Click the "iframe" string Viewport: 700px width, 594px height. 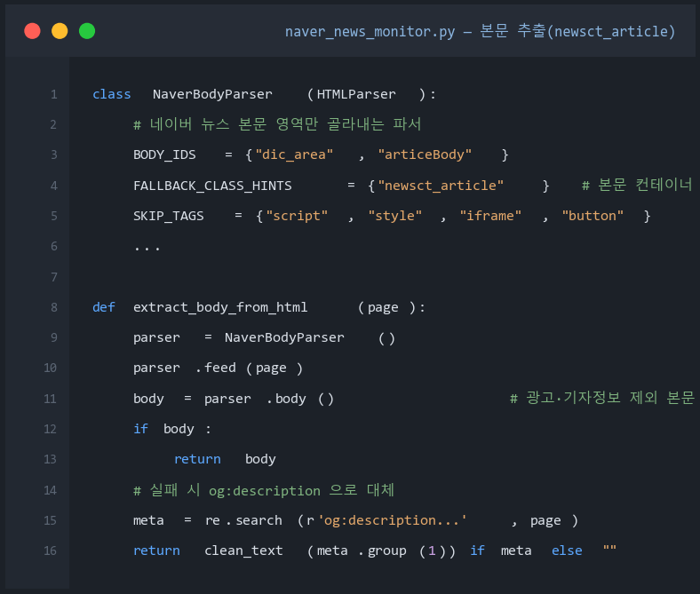[490, 216]
